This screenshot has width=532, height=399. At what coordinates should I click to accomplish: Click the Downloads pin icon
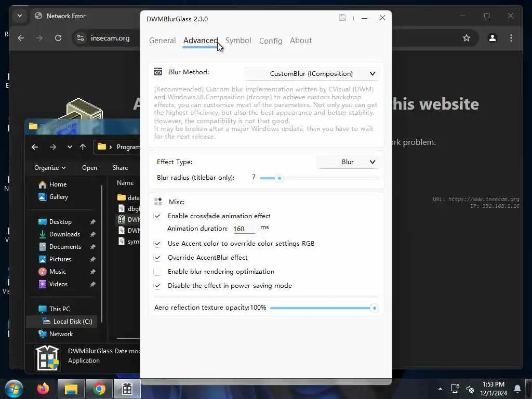[92, 234]
